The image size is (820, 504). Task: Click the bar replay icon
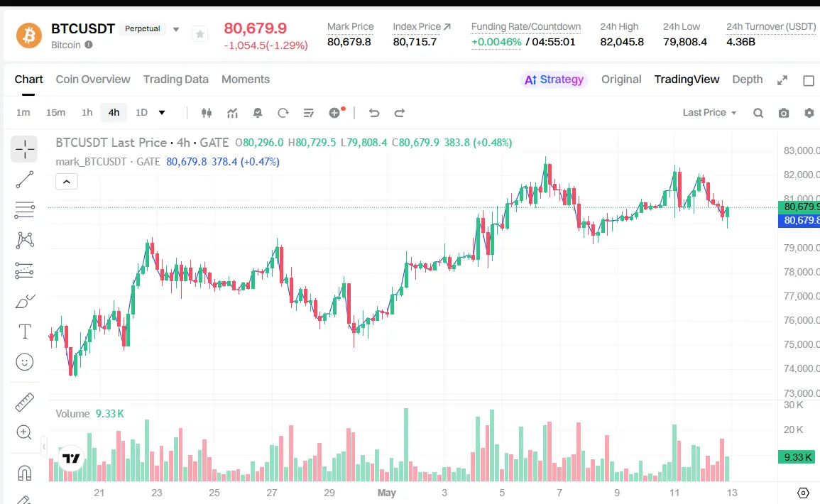283,113
